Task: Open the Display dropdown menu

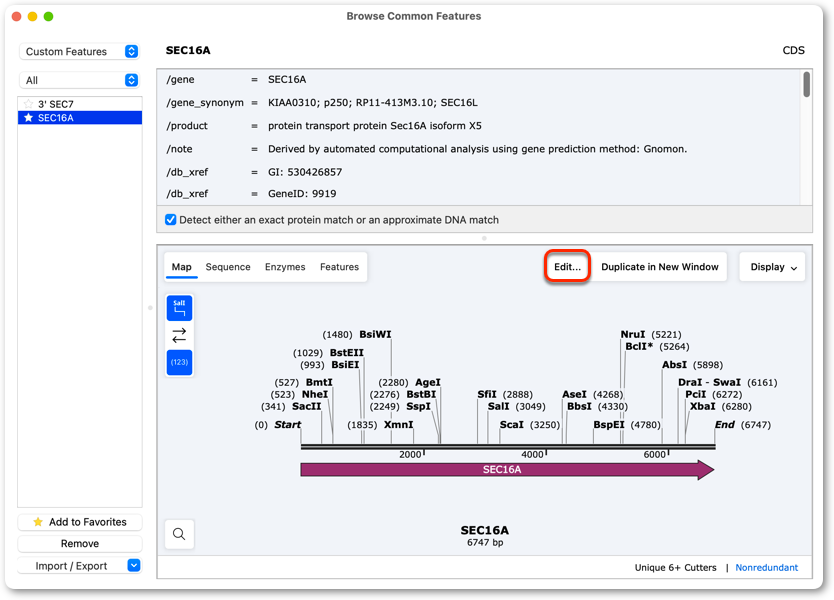Action: (x=773, y=267)
